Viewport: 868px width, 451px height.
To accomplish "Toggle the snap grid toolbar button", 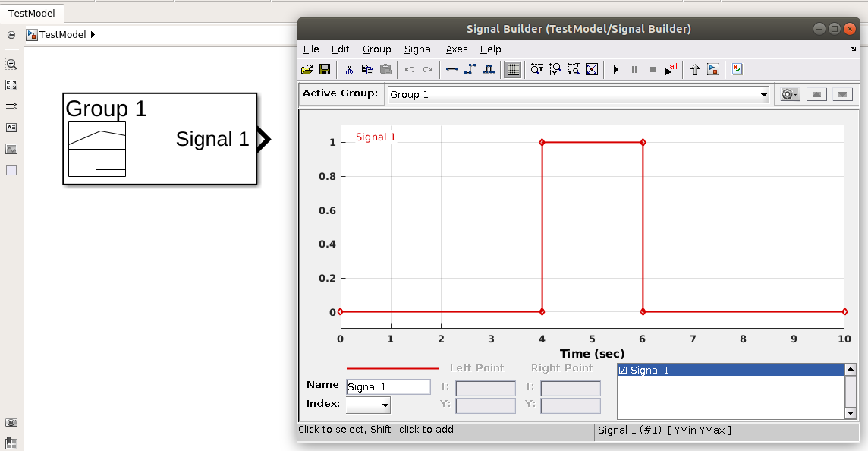I will [x=513, y=69].
